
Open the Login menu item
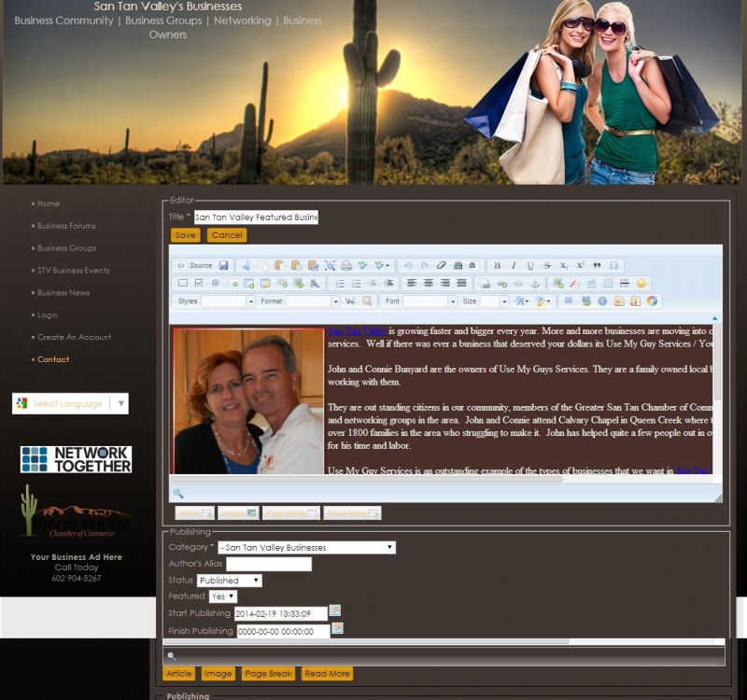[x=48, y=315]
